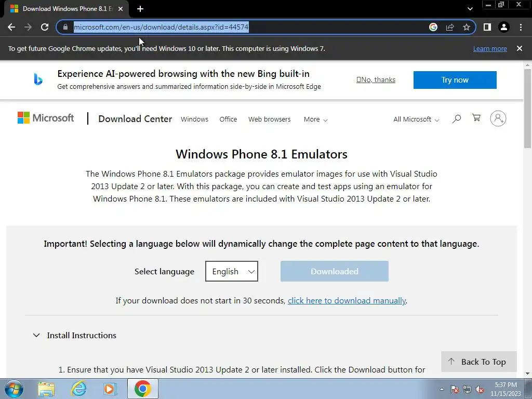Screen dimensions: 532x399
Task: Open a new browser tab
Action: point(140,9)
